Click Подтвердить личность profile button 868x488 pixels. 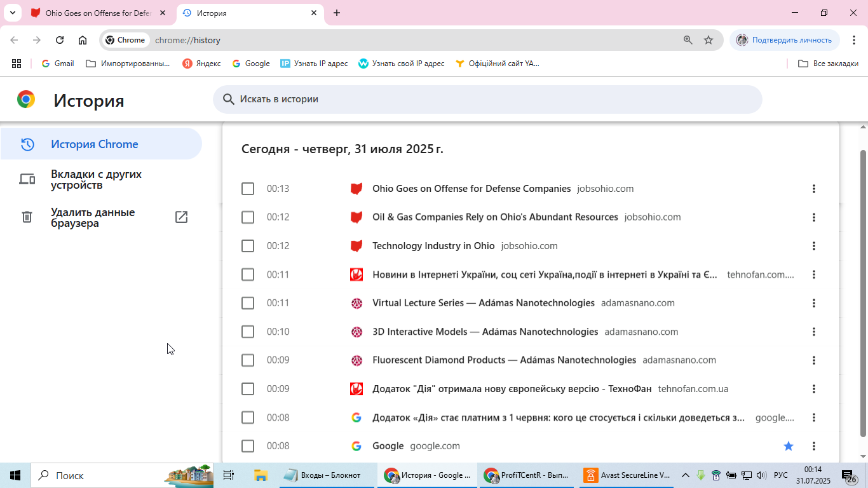785,40
